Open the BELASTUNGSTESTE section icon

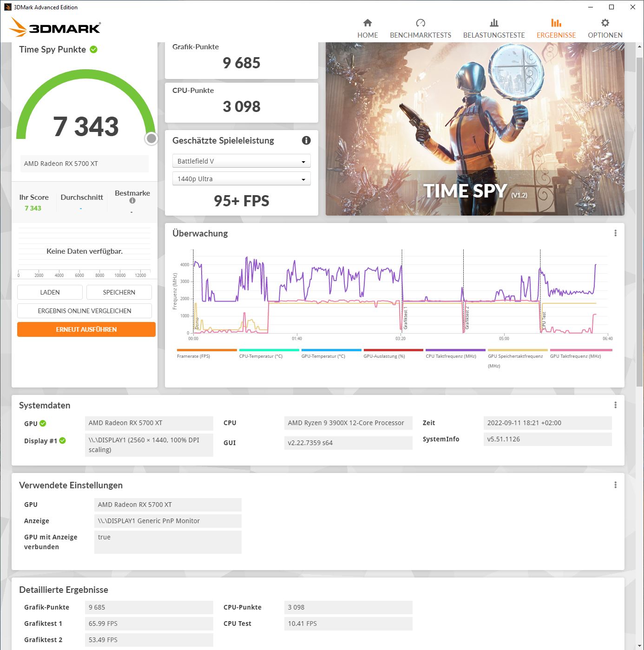point(494,23)
